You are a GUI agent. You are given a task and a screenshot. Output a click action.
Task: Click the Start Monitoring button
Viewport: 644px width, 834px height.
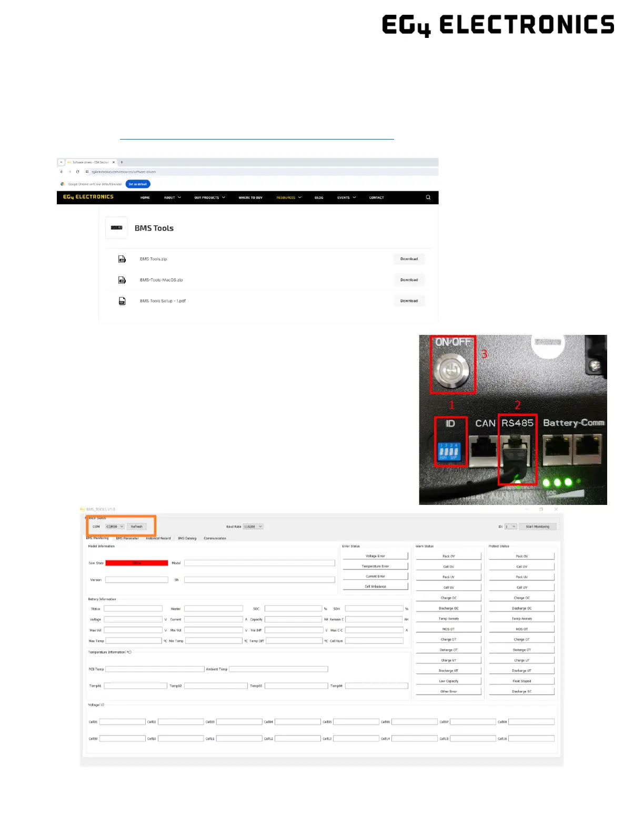tap(538, 527)
